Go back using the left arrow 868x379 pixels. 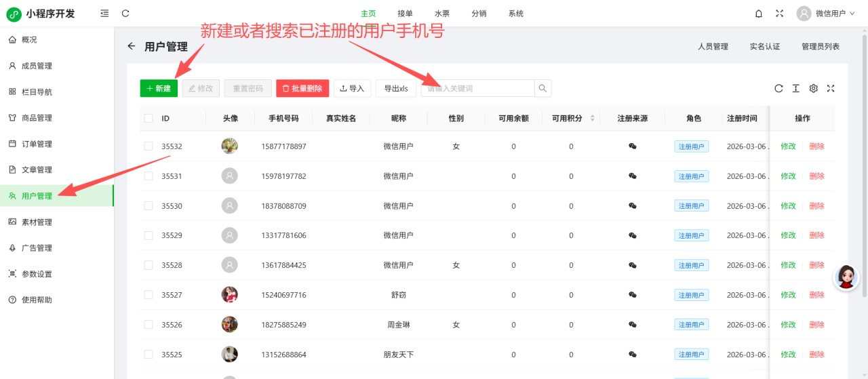pyautogui.click(x=132, y=46)
